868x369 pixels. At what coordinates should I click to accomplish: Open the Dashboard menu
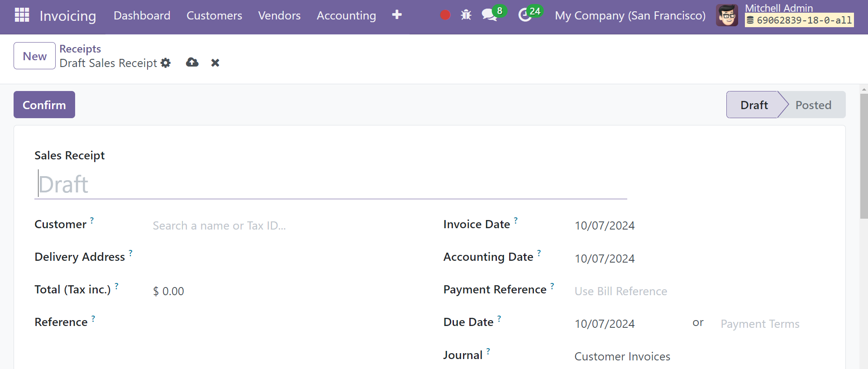[142, 15]
